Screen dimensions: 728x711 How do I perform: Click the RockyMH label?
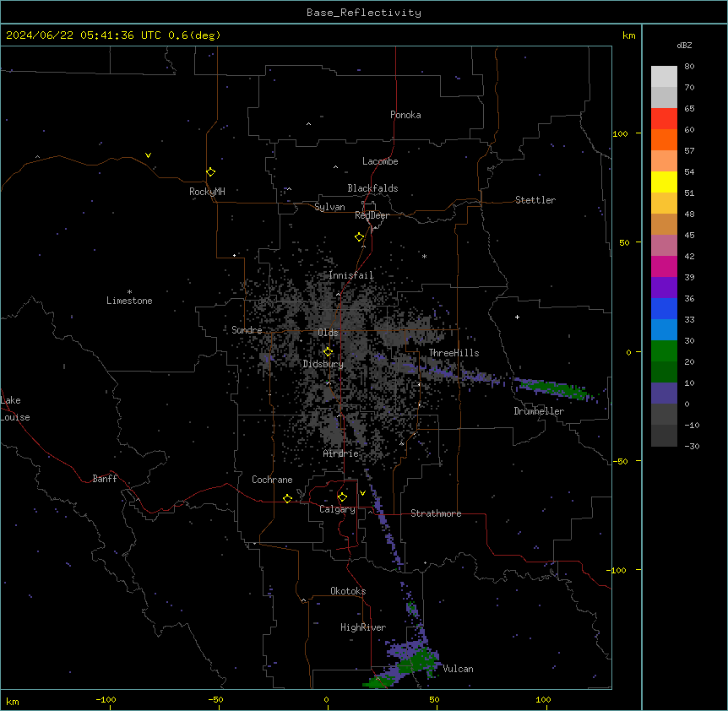tap(207, 191)
